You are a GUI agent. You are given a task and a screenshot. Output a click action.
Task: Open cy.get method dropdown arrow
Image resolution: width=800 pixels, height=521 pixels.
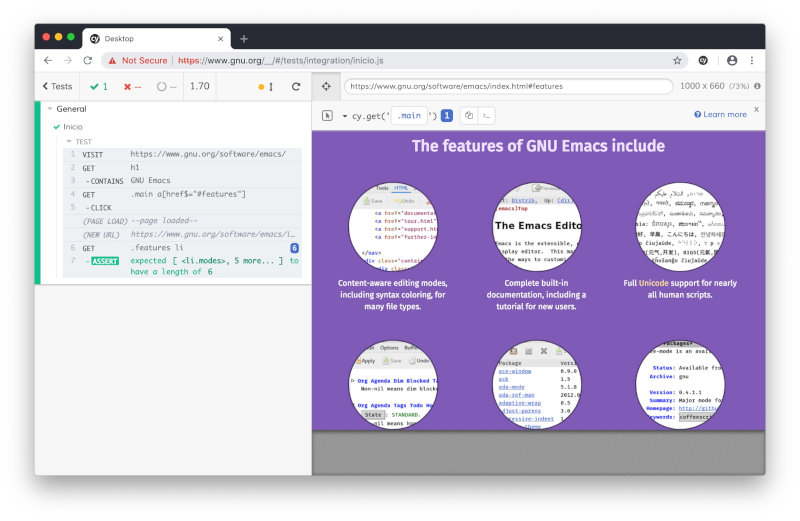344,116
